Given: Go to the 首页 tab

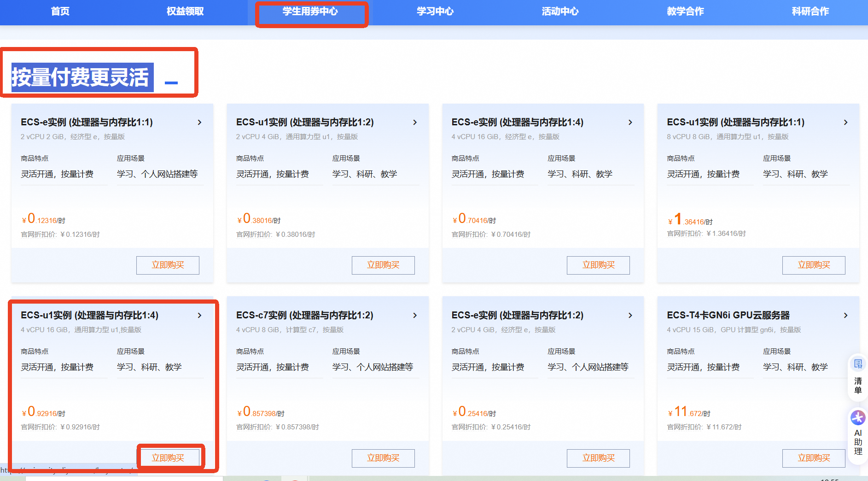Looking at the screenshot, I should [60, 12].
